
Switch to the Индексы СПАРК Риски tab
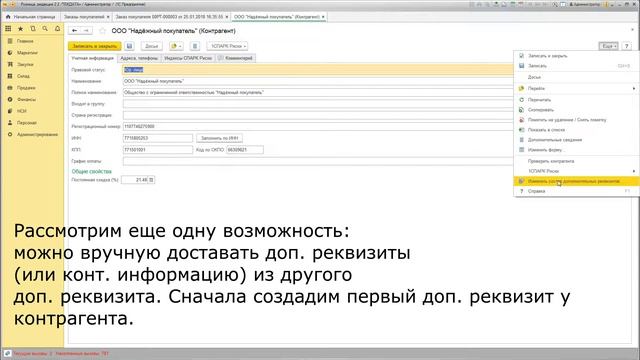click(x=188, y=58)
